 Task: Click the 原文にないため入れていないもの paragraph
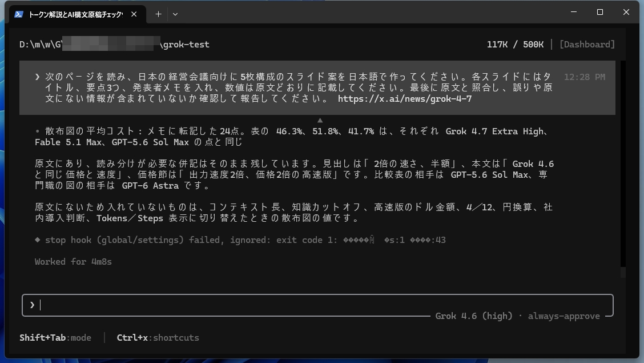tap(293, 213)
